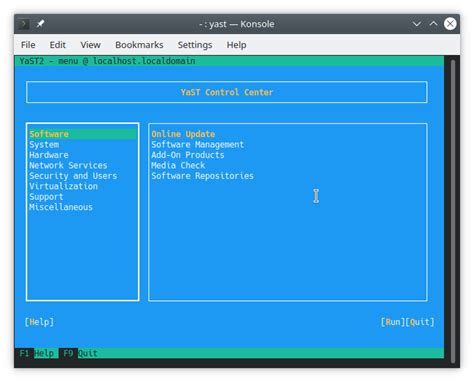
Task: Select the System category
Action: (x=83, y=145)
